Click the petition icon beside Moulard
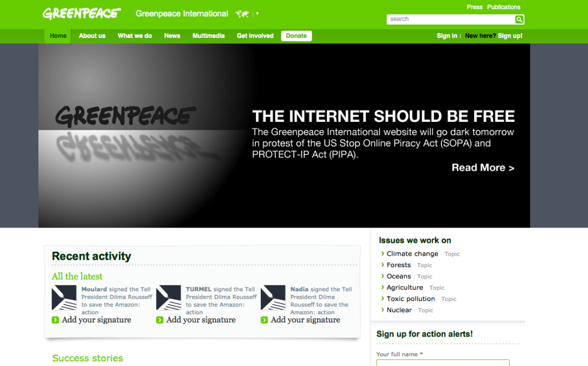This screenshot has height=366, width=588. 64,298
